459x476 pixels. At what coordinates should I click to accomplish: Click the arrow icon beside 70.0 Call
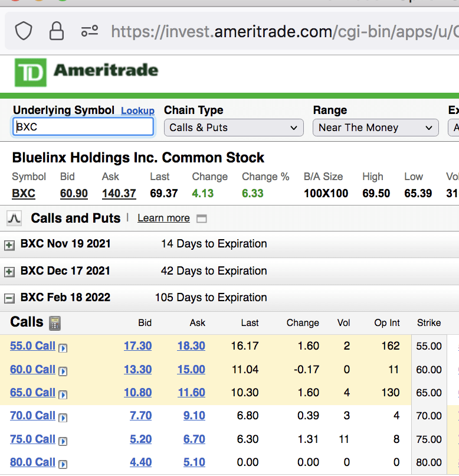coord(63,418)
